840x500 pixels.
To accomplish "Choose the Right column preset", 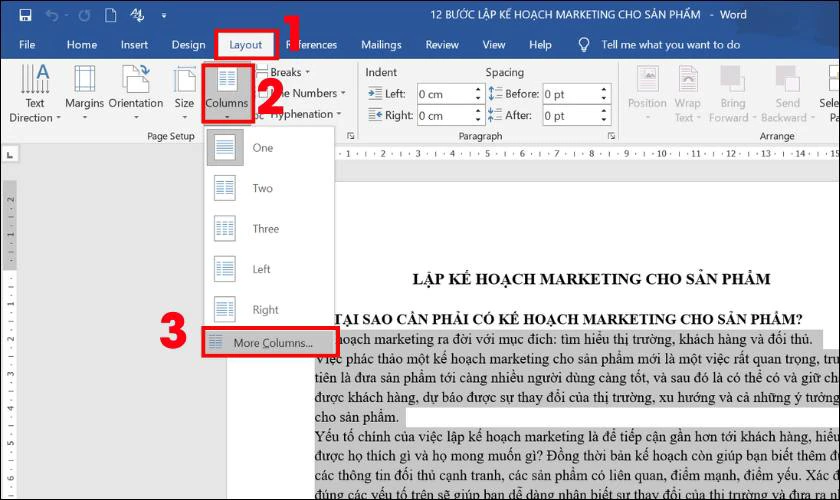I will pyautogui.click(x=268, y=310).
